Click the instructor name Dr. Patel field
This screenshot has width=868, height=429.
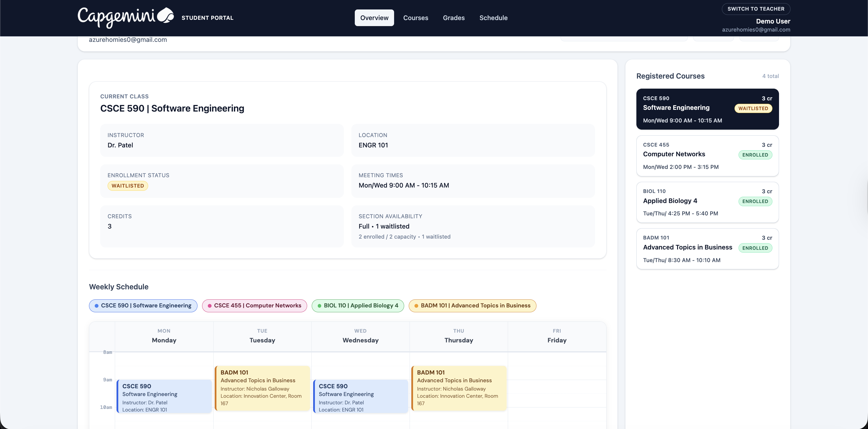pos(222,141)
